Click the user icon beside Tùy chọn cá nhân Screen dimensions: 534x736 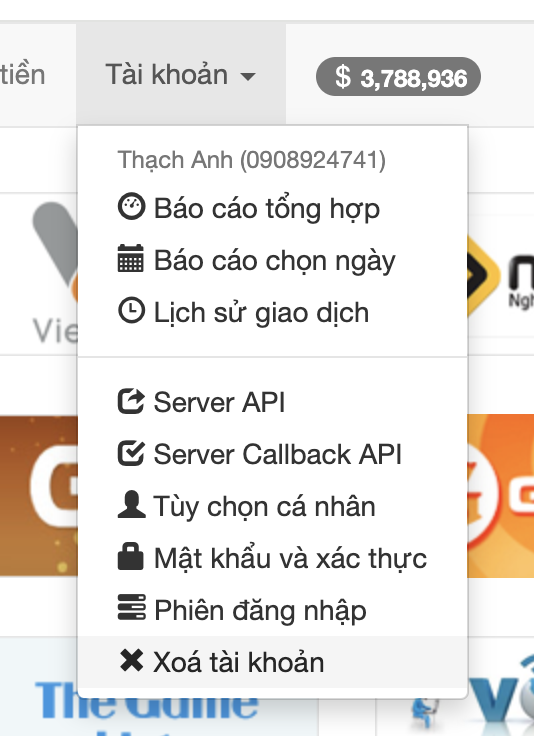[x=131, y=505]
